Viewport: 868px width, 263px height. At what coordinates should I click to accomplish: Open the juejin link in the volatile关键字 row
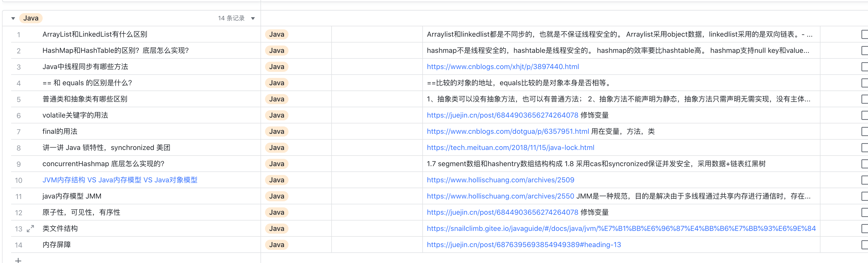pos(502,115)
